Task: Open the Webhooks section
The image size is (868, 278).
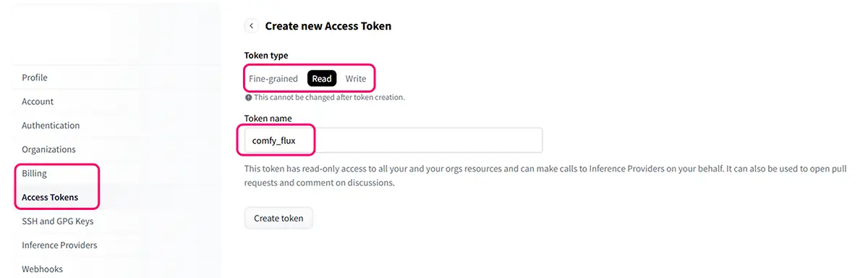Action: pyautogui.click(x=42, y=269)
